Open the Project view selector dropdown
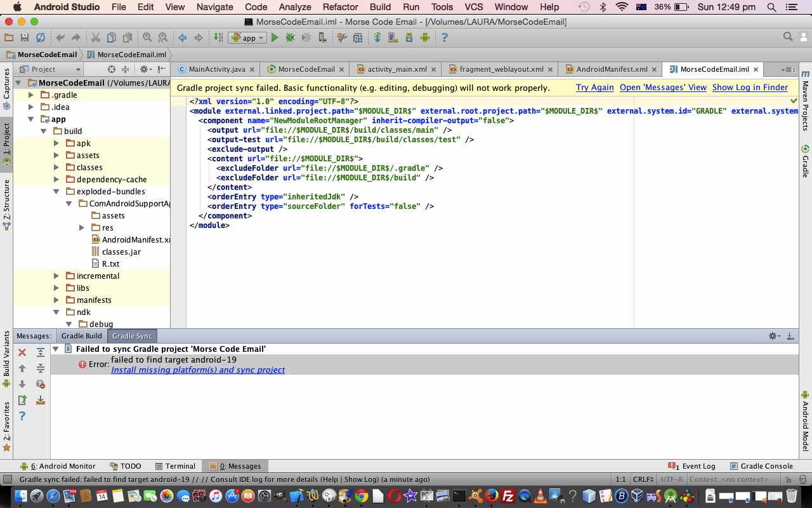The height and width of the screenshot is (508, 812). (49, 69)
